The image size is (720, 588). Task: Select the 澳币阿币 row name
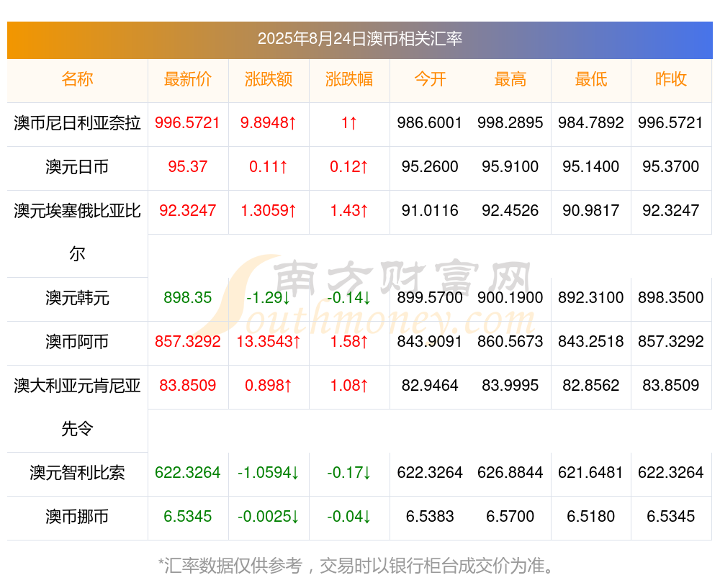[77, 342]
